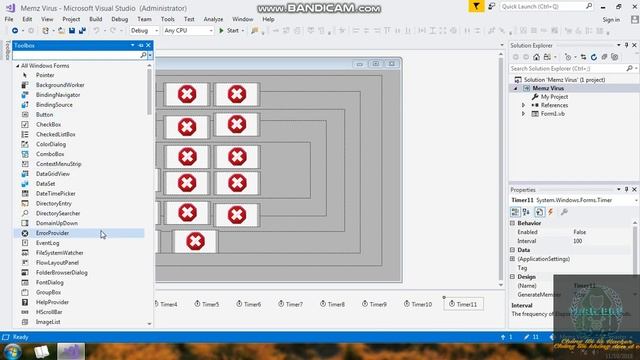The image size is (640, 360).
Task: Open the Debug configuration dropdown
Action: tap(144, 31)
